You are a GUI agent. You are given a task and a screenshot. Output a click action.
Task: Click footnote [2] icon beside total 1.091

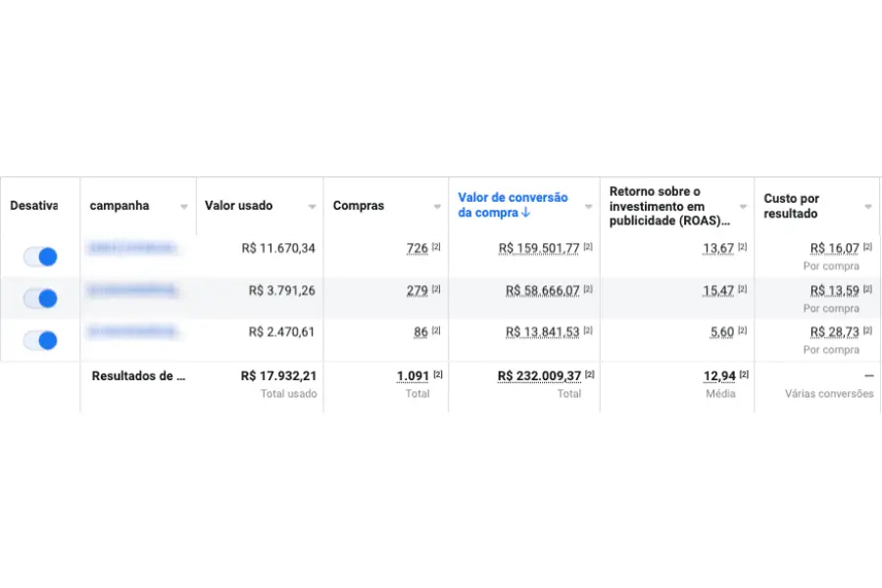(x=437, y=375)
